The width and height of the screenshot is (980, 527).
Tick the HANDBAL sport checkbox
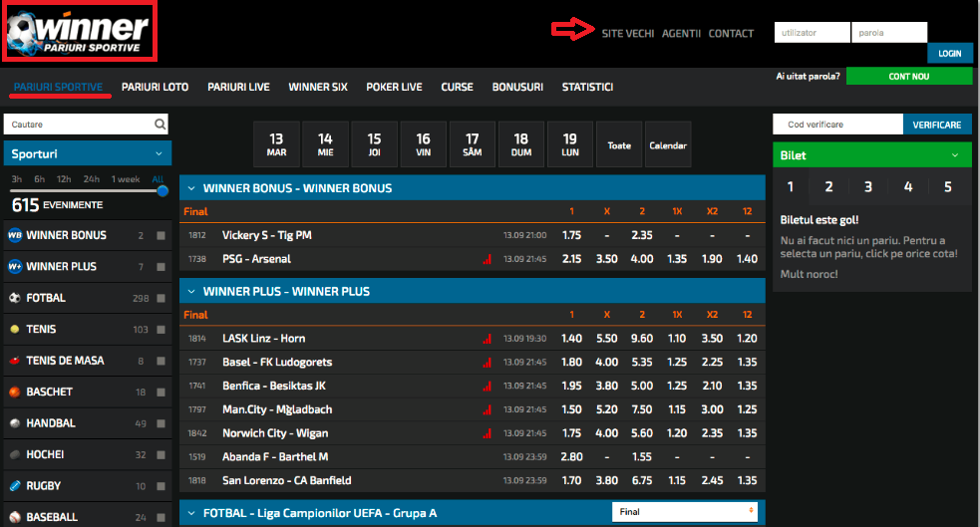(x=161, y=422)
